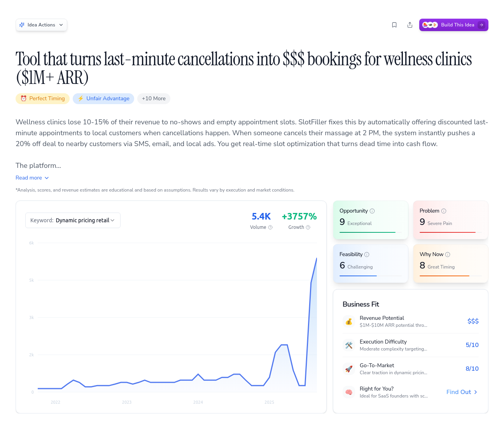Click help icon next to Volume
504x429 pixels.
pyautogui.click(x=270, y=227)
